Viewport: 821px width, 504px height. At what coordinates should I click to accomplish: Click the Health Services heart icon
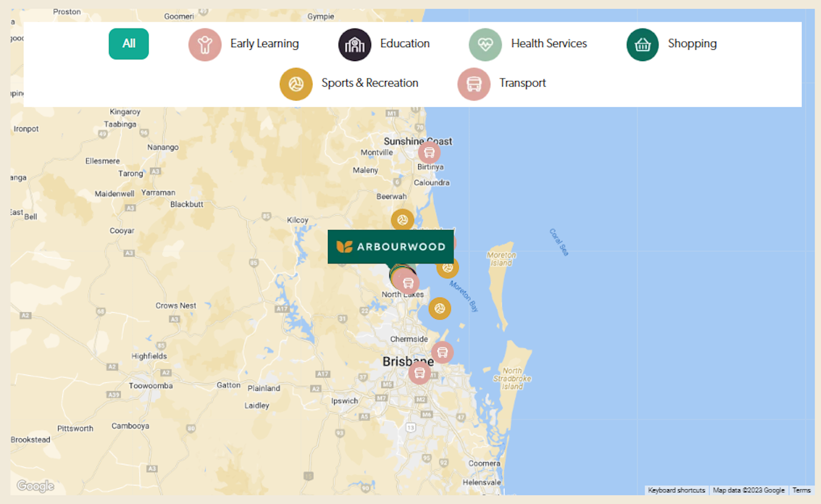point(485,45)
